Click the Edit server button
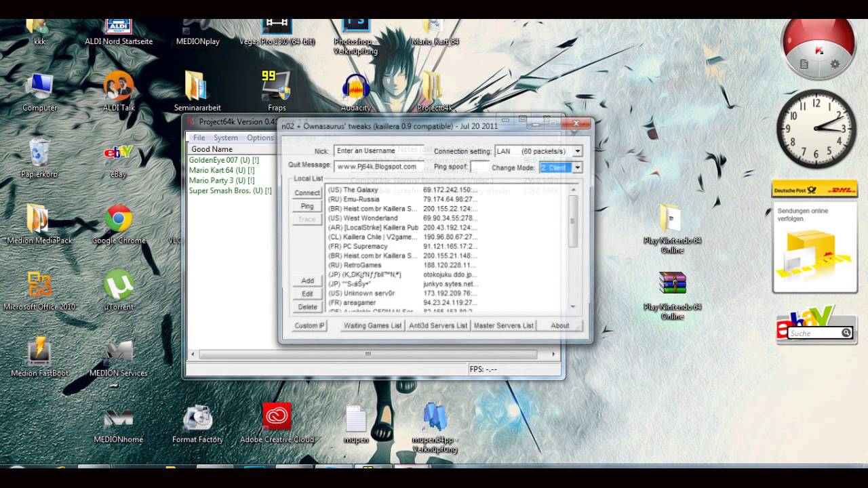The image size is (868, 488). click(307, 293)
